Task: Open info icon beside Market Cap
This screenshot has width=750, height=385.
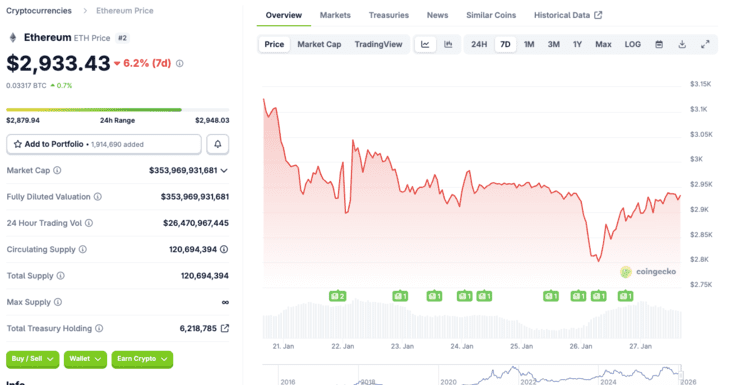Action: (x=57, y=170)
